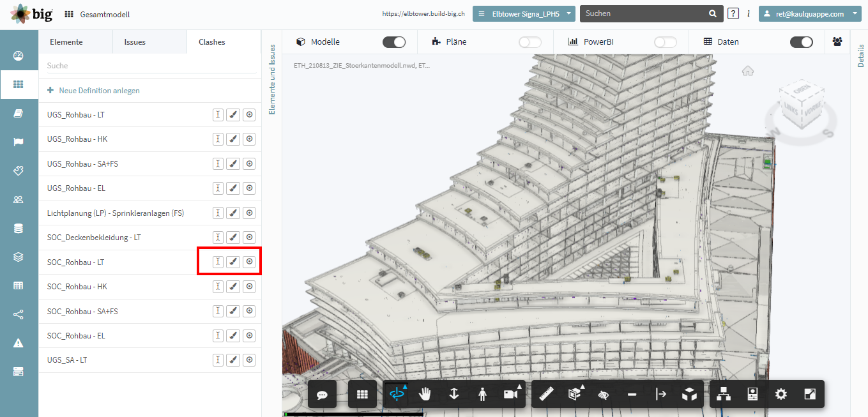Screen dimensions: 868x417
Task: Rename clash definition UGS_Rohbau - HK
Action: pyautogui.click(x=218, y=139)
